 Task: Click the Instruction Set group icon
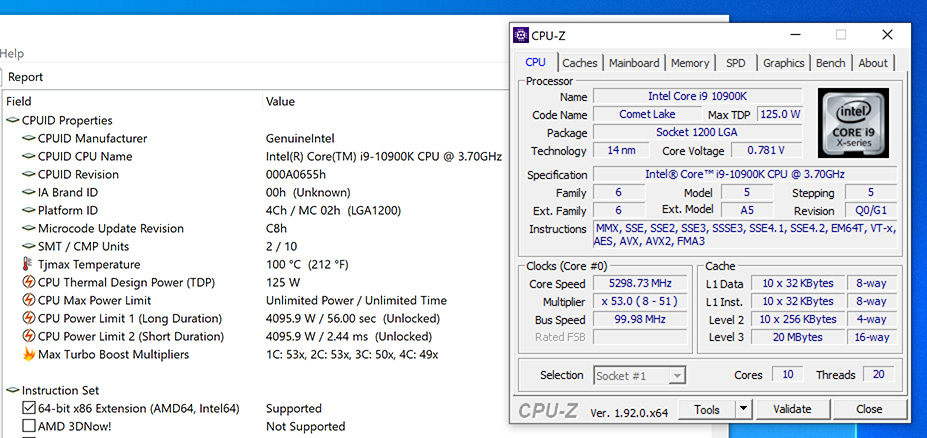pos(13,391)
